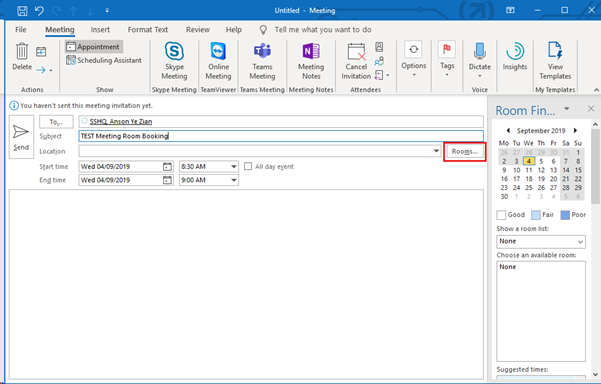Go to next month in Room Finder
The height and width of the screenshot is (384, 601).
575,131
